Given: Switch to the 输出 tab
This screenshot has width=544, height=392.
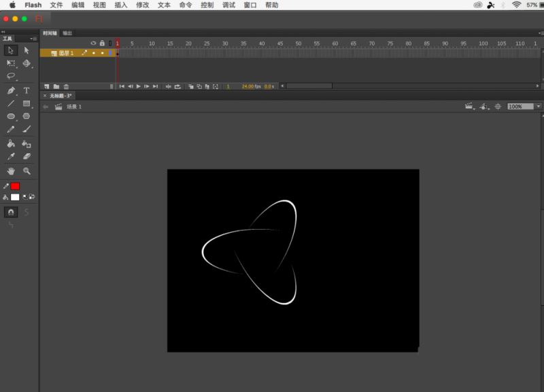Looking at the screenshot, I should pos(67,33).
